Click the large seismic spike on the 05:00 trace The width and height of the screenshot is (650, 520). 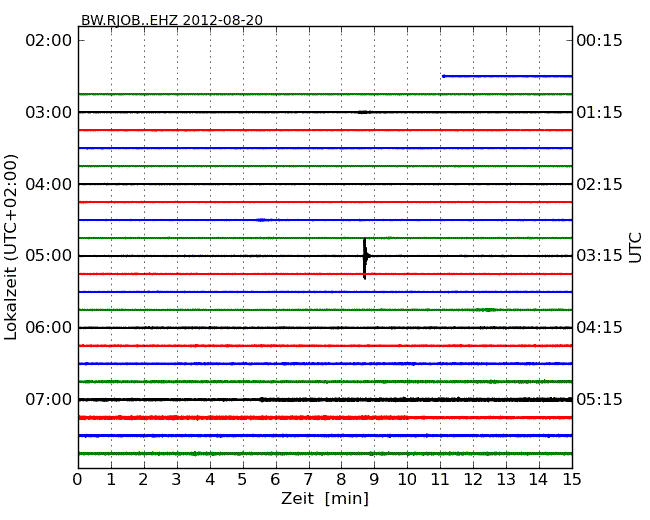(x=365, y=258)
